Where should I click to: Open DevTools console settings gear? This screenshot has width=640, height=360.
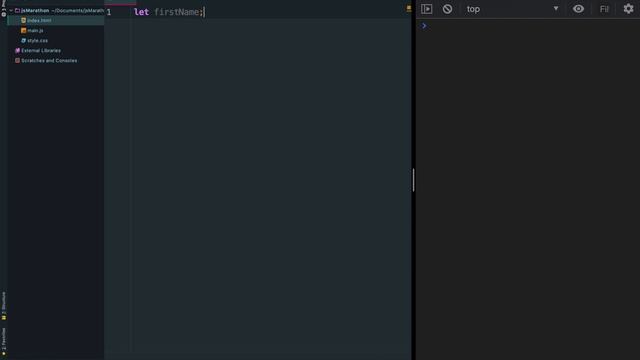point(628,9)
